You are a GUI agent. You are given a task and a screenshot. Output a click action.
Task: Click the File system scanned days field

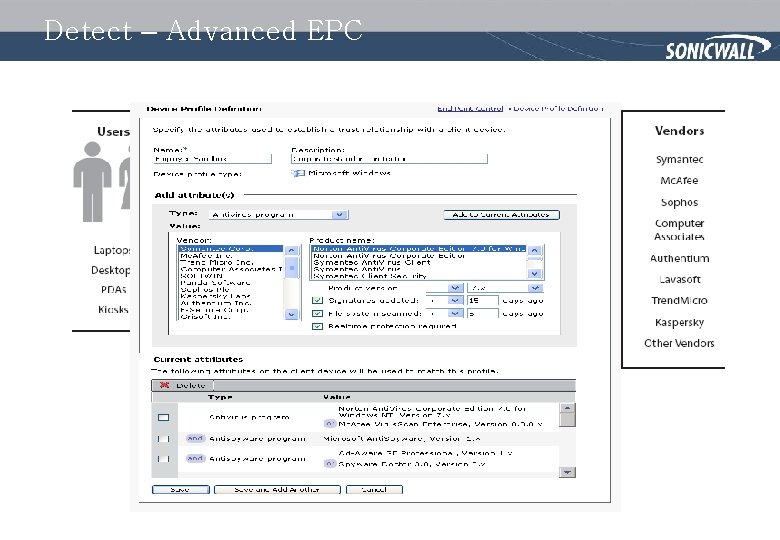click(483, 313)
